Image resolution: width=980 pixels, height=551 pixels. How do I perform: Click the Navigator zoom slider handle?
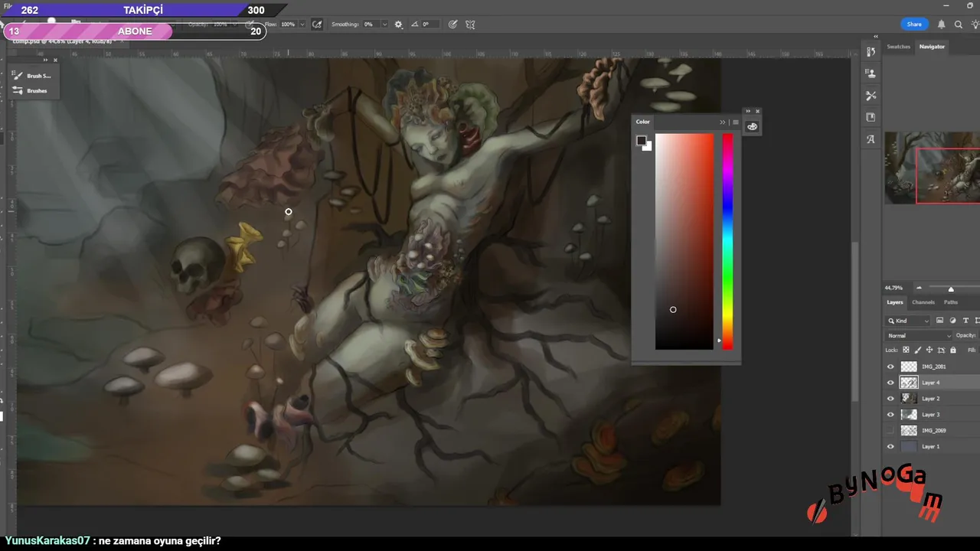pos(951,289)
